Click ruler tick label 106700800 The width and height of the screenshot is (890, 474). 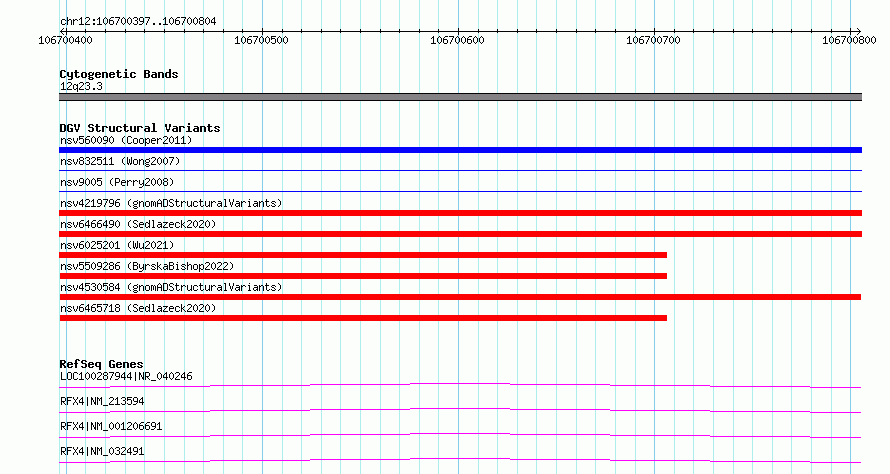(x=849, y=40)
